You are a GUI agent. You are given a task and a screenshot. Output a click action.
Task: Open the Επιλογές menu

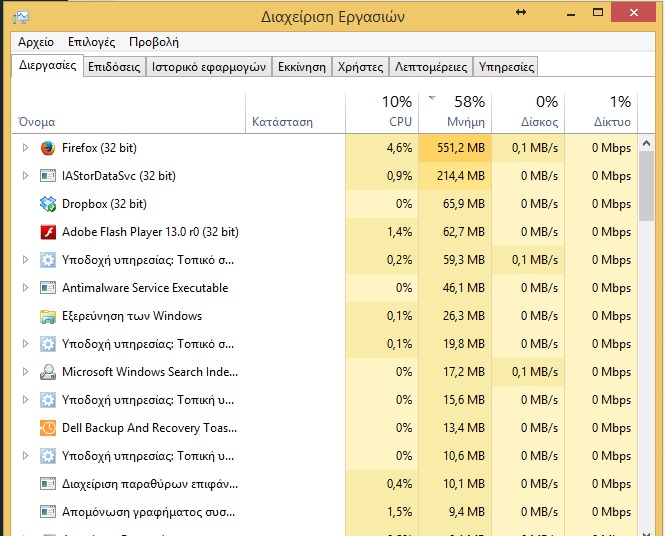92,42
